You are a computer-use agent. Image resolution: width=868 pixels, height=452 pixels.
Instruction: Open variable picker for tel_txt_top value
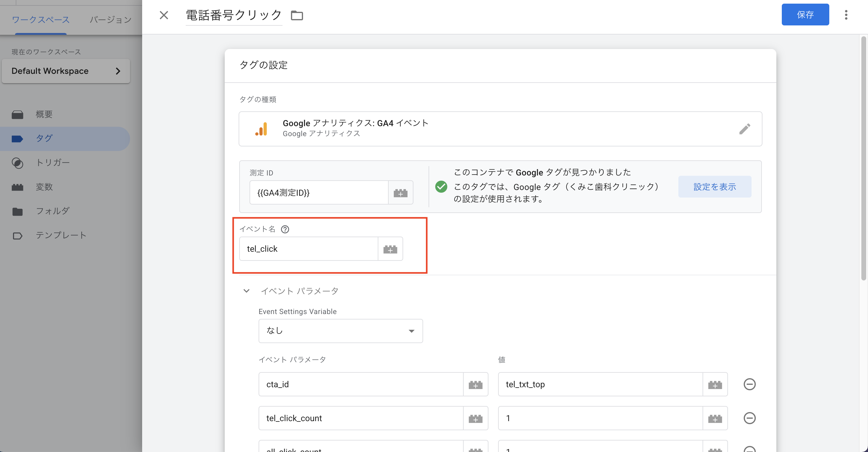[715, 385]
